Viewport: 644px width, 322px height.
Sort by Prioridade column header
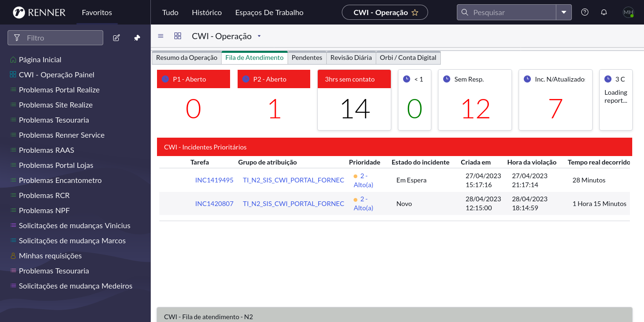point(364,162)
